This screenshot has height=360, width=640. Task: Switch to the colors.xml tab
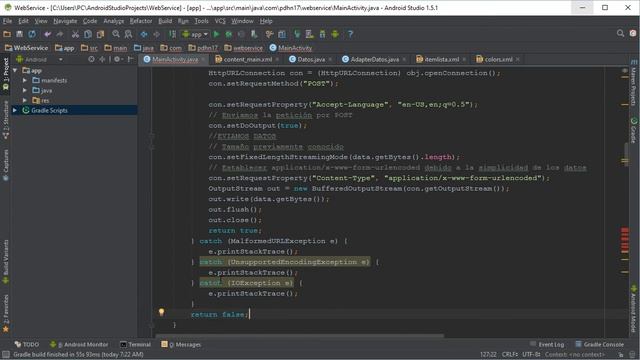[x=498, y=60]
